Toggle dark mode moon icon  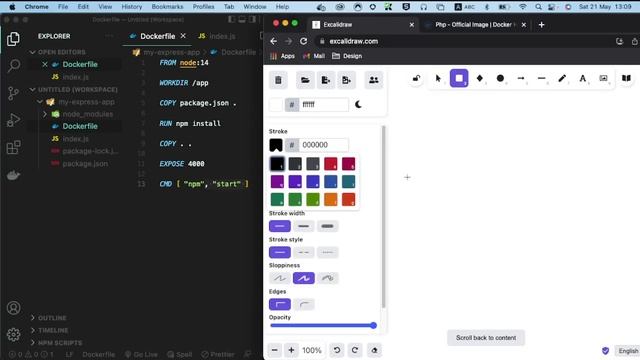pos(358,104)
